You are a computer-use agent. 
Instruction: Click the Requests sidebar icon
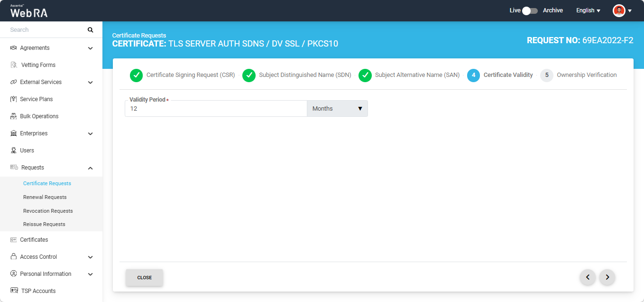click(14, 168)
